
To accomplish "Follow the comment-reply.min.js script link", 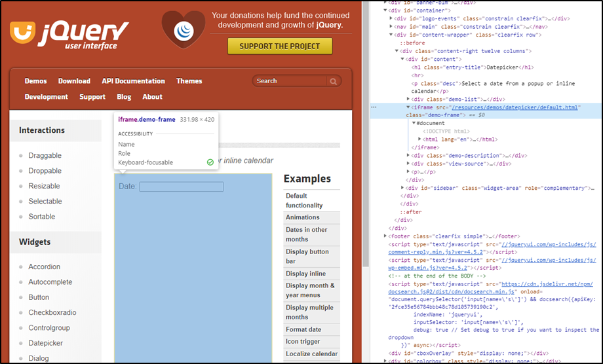I will pos(436,252).
